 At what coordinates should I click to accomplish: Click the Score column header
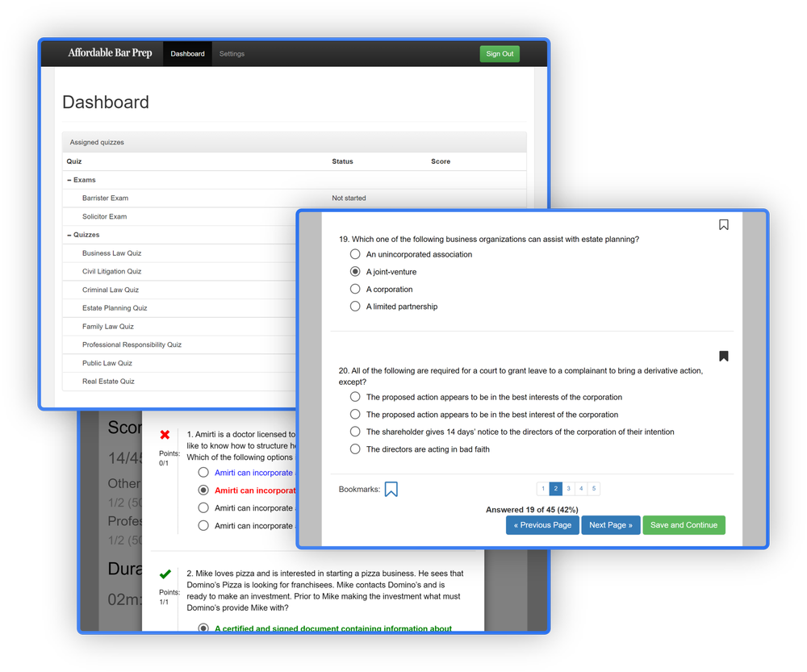click(x=441, y=161)
